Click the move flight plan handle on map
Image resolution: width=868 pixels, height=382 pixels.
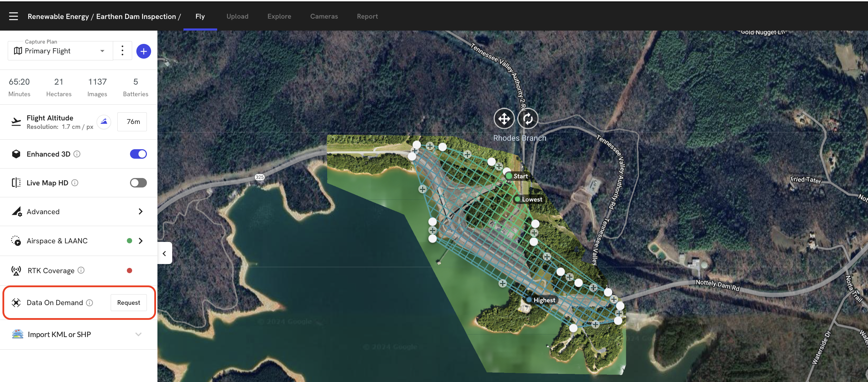[x=504, y=119]
